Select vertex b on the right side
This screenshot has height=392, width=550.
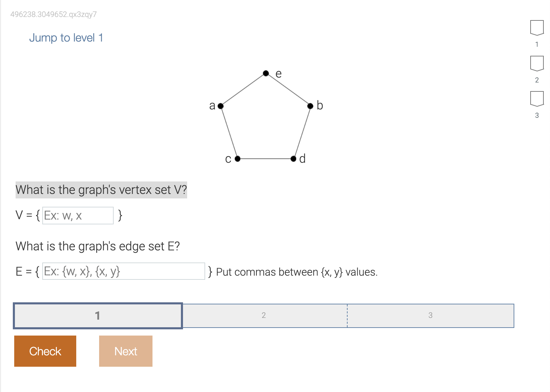point(310,106)
